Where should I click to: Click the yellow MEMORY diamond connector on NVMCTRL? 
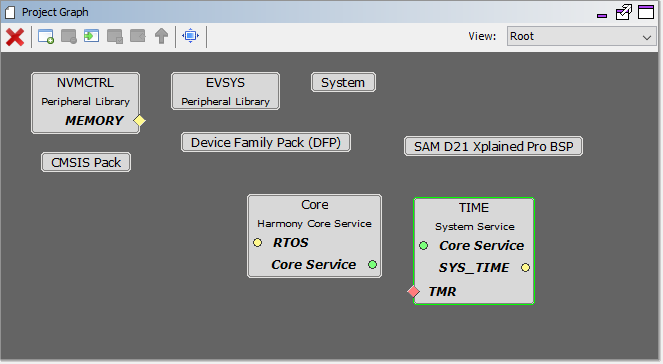tap(140, 121)
